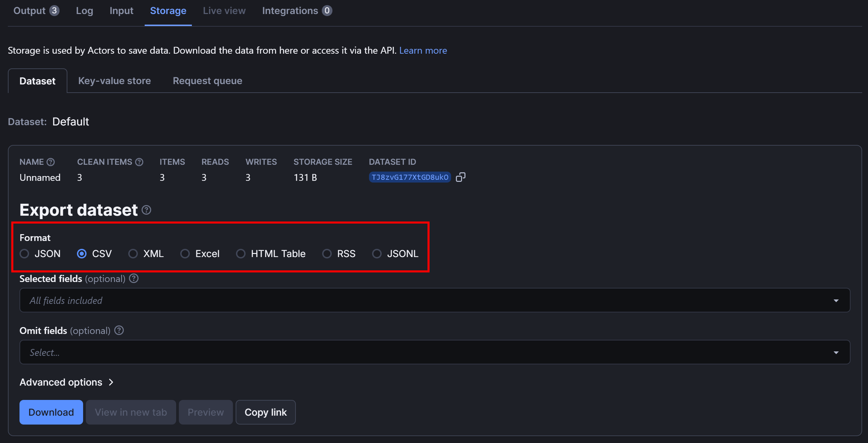The height and width of the screenshot is (443, 868).
Task: Click the Copy link button
Action: (265, 412)
